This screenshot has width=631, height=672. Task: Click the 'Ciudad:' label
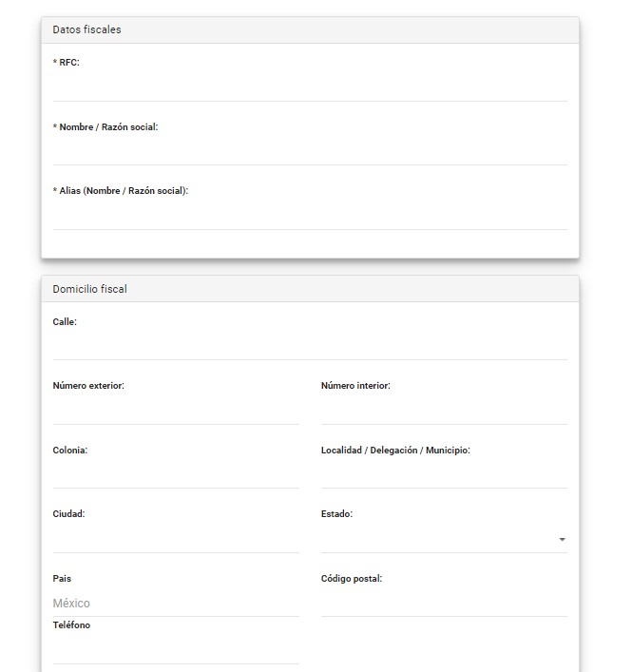tap(69, 514)
